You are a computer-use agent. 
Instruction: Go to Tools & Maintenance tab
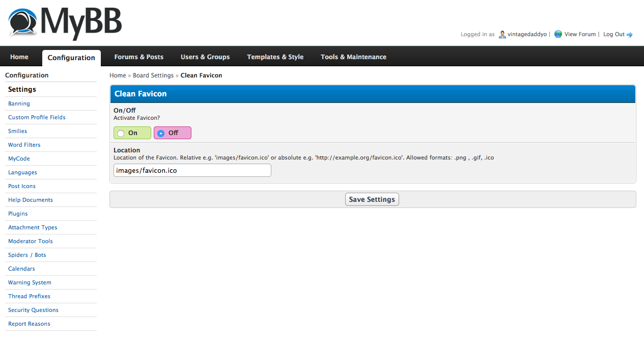[353, 57]
